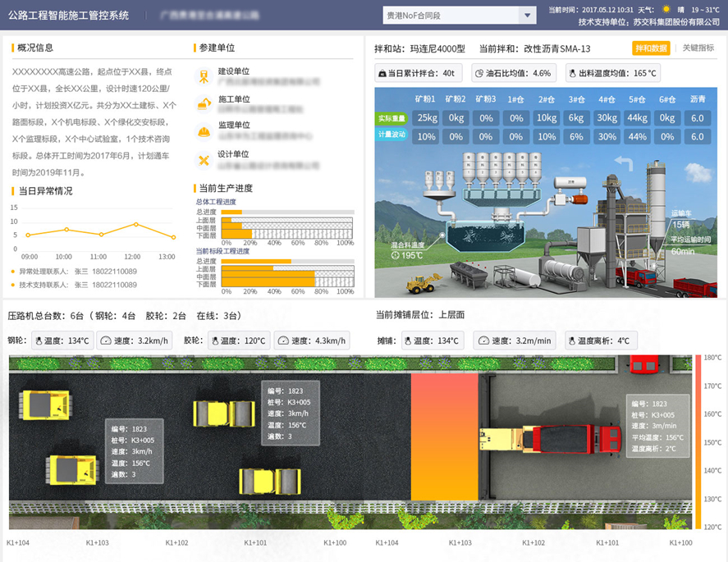Click the 当日累计拌合 weight icon
Image resolution: width=728 pixels, height=562 pixels.
click(x=383, y=74)
